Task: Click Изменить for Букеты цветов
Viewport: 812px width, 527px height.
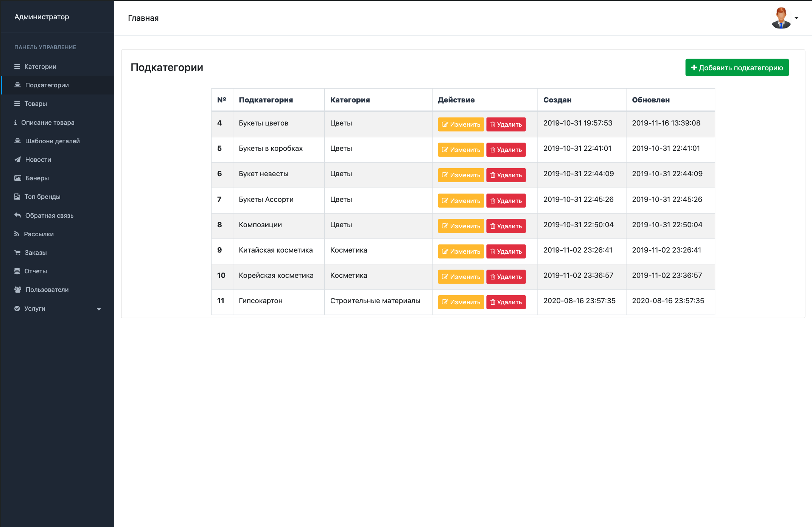Action: [460, 124]
